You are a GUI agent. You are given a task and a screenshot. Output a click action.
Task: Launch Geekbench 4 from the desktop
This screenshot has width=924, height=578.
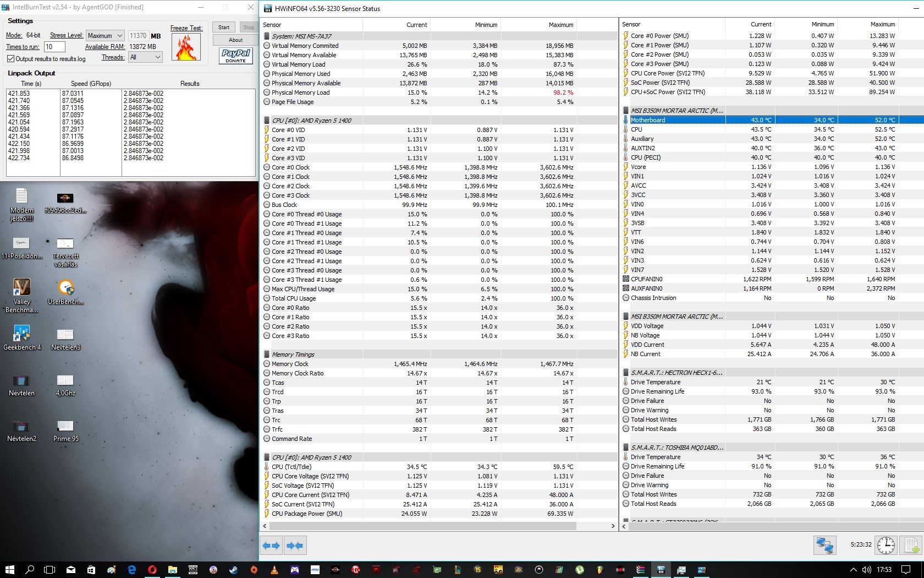coord(21,337)
